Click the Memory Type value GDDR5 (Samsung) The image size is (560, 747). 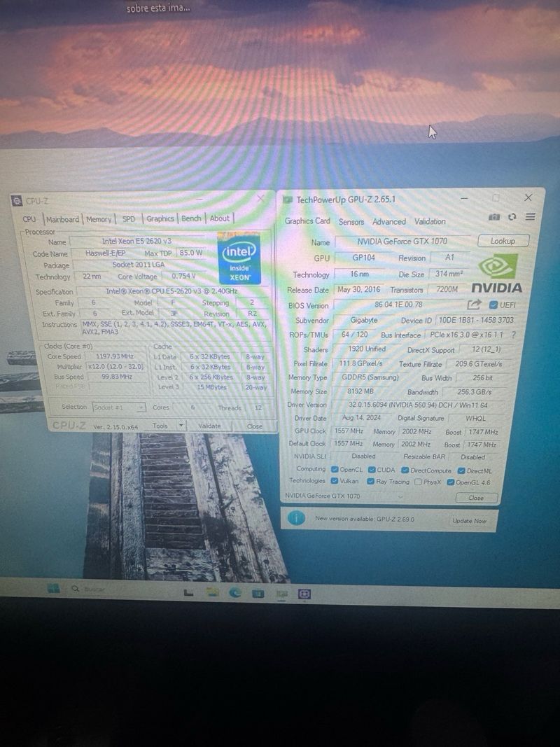pyautogui.click(x=370, y=377)
